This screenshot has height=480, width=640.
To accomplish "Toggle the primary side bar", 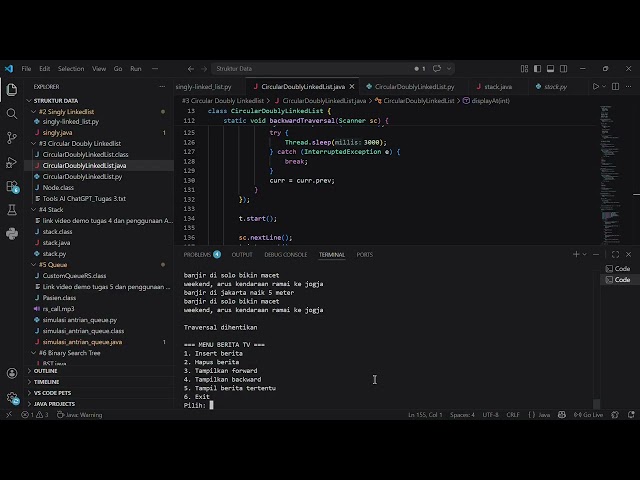I will (538, 69).
